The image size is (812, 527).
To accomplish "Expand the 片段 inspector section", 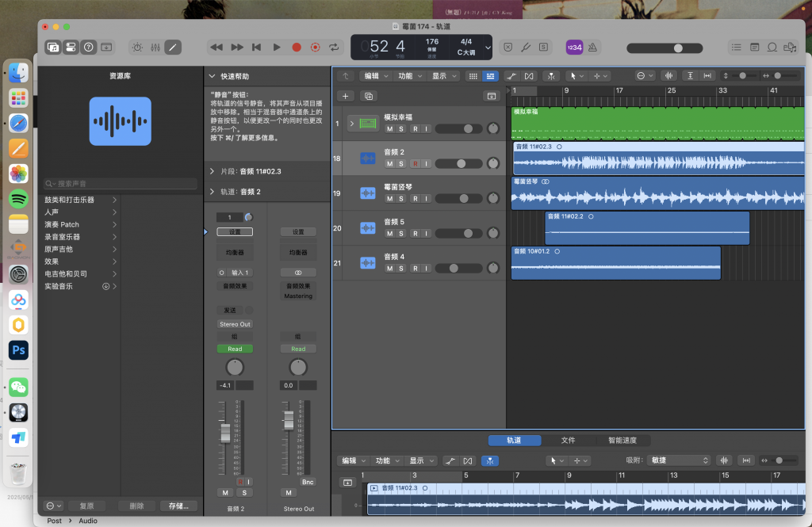I will pyautogui.click(x=212, y=171).
